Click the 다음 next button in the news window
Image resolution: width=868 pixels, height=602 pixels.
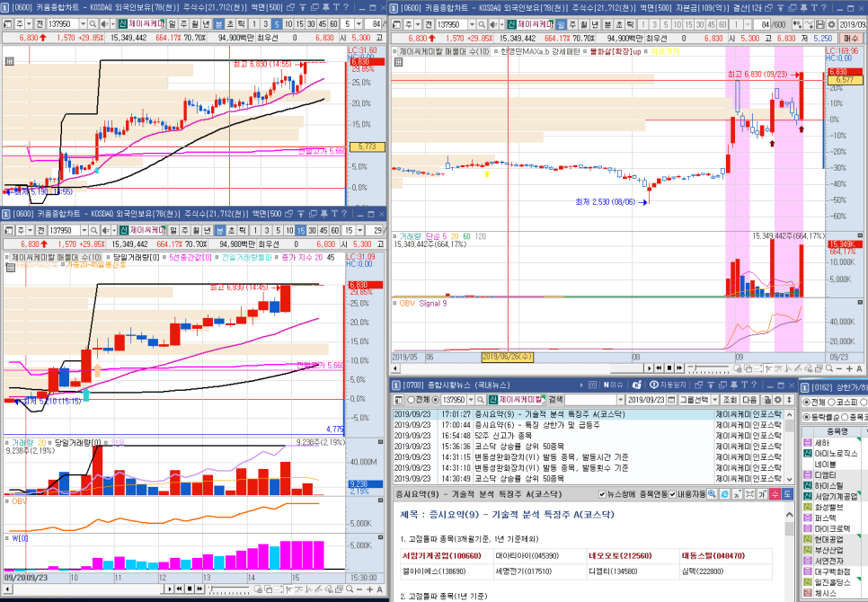pos(749,400)
